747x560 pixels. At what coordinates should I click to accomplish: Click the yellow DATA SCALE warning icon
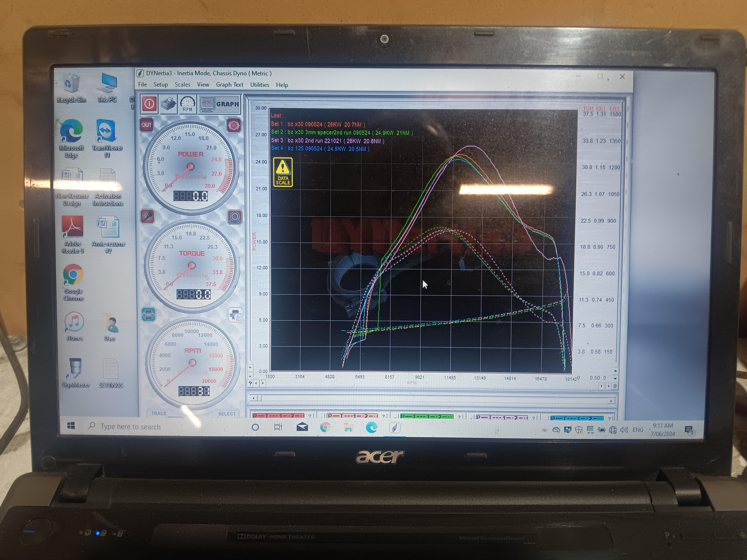click(283, 173)
